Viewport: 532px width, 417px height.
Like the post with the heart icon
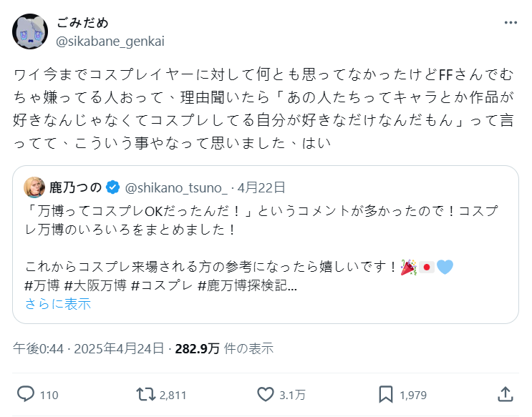[x=266, y=394]
